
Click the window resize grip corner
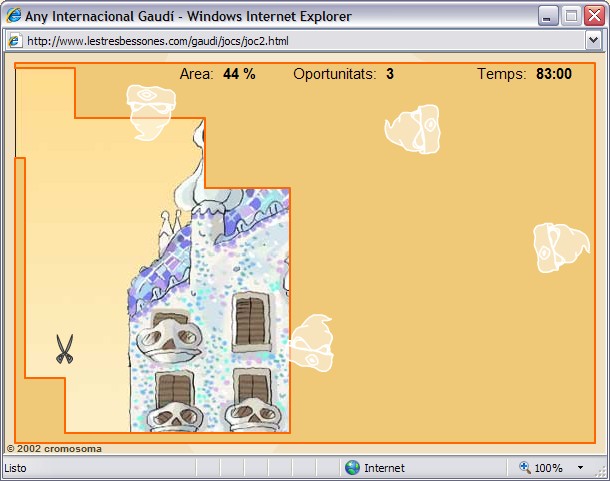pos(602,472)
